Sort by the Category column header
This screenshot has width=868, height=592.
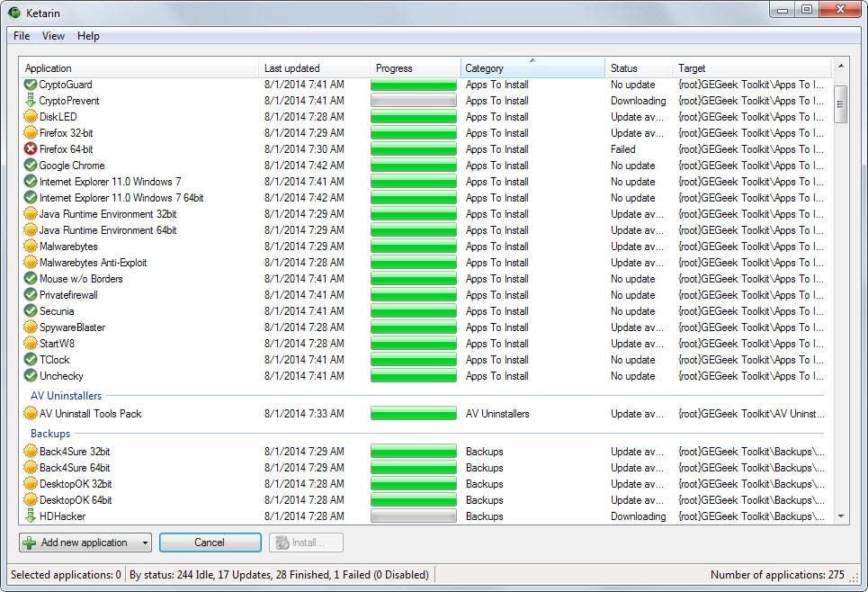(532, 68)
